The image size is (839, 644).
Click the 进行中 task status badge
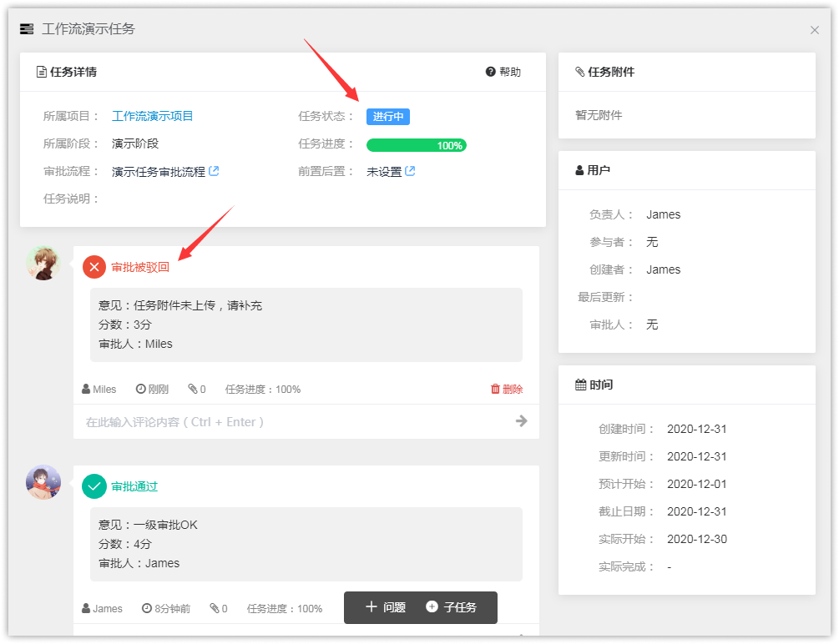[x=388, y=117]
